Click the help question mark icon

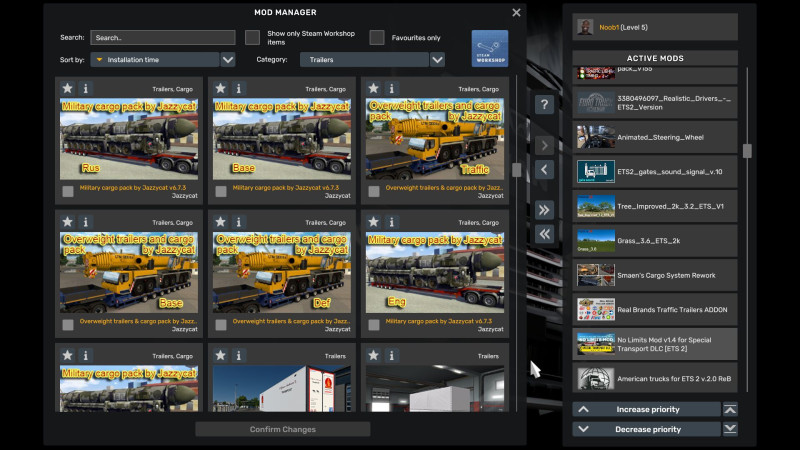[544, 105]
